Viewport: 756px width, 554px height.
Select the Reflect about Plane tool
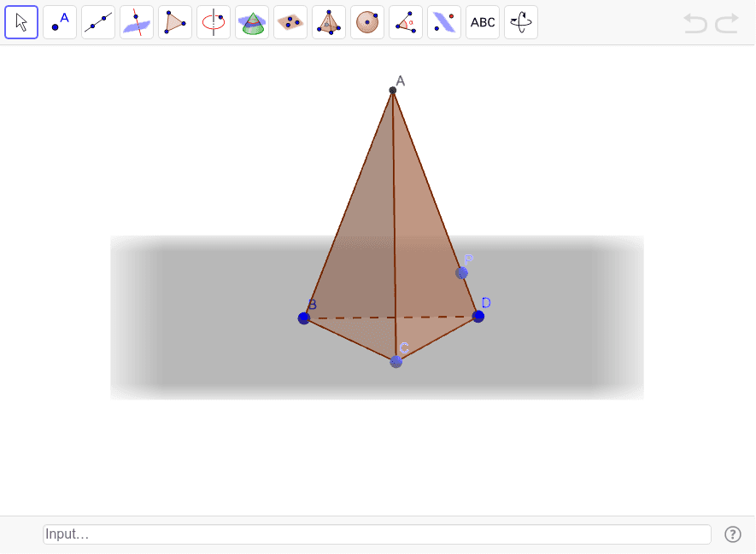click(443, 22)
